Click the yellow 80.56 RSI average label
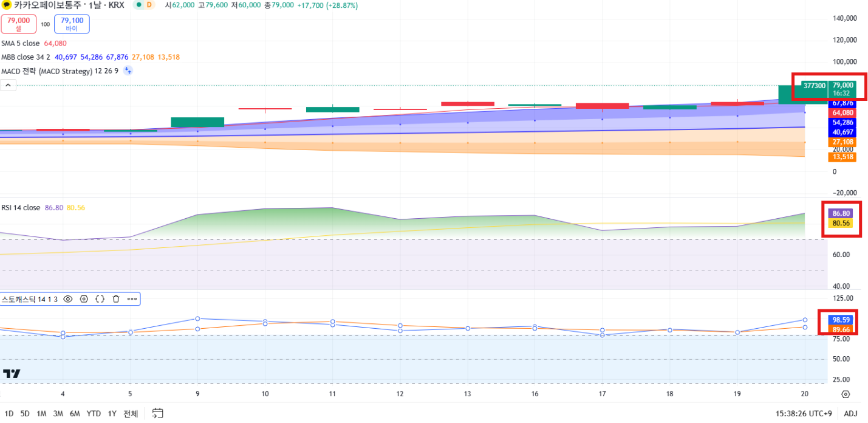This screenshot has width=868, height=423. 841,223
